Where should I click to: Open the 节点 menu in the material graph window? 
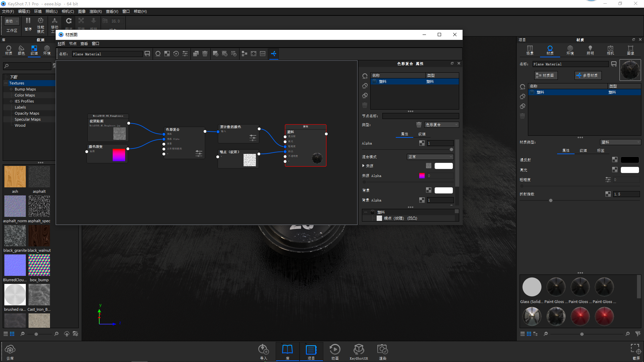(x=72, y=44)
